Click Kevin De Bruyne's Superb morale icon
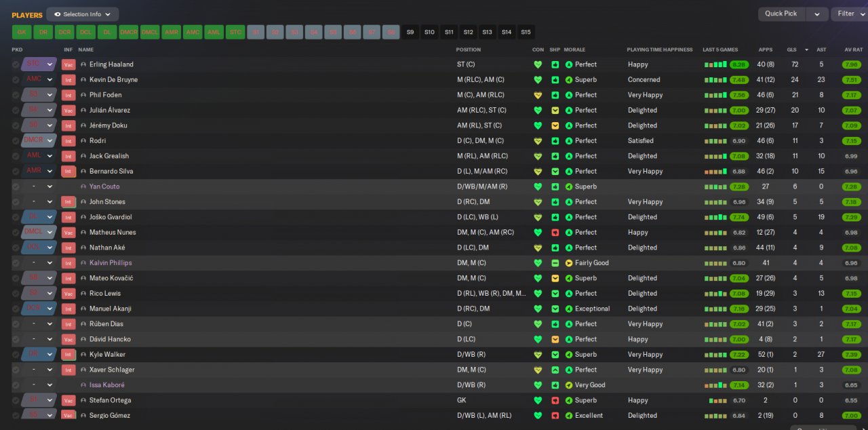 [x=569, y=79]
